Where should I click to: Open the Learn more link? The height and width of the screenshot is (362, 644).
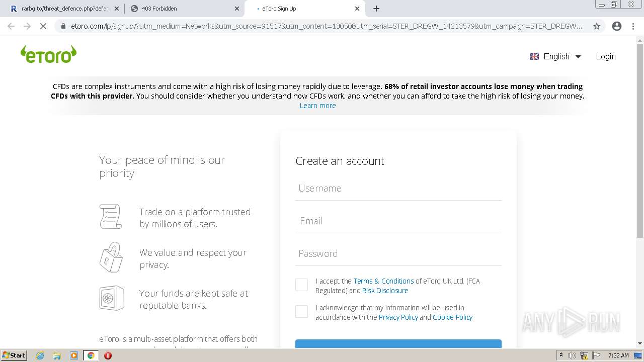tap(317, 106)
